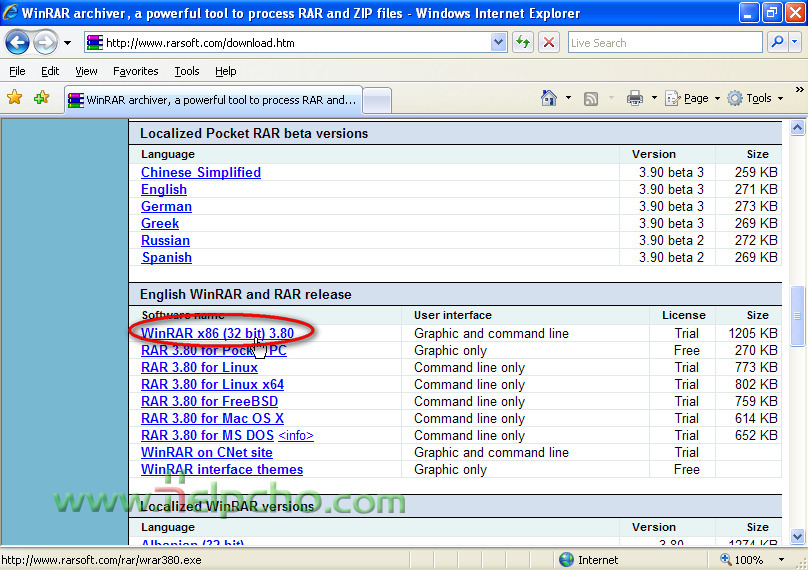Download WinRAR x86 (32 bit) 3.80
The image size is (808, 570).
[217, 333]
